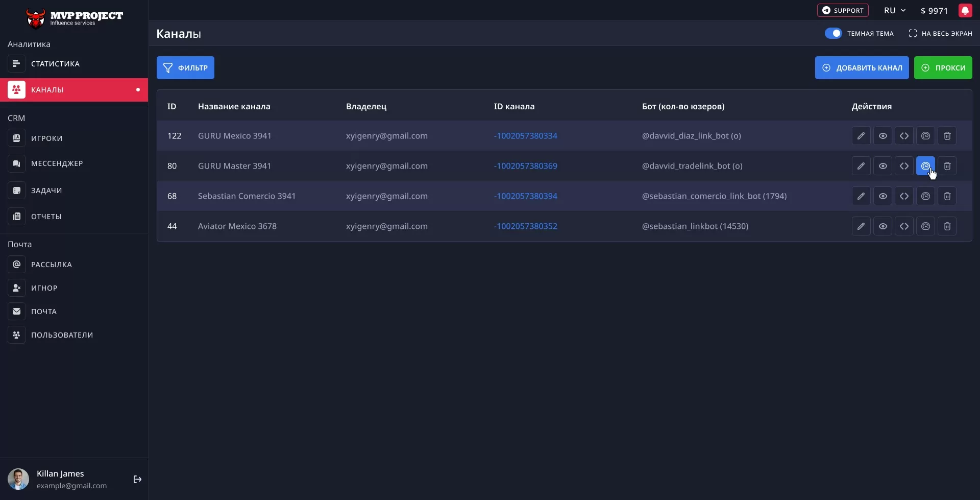The width and height of the screenshot is (980, 500).
Task: Open code icon for Sebastian Comercio 3941
Action: pos(904,196)
